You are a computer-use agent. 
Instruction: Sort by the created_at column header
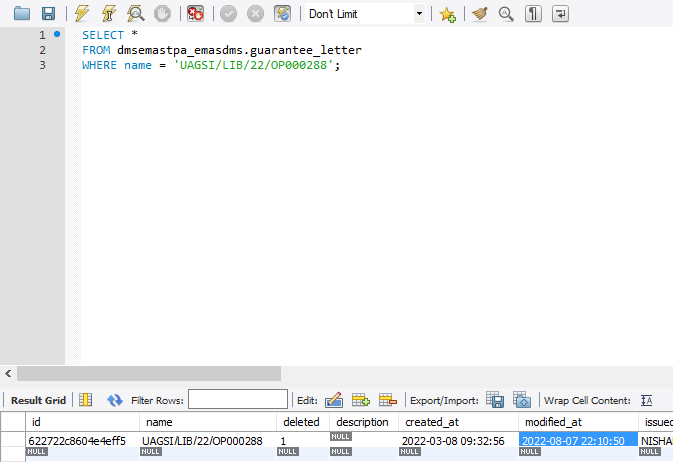tap(432, 422)
